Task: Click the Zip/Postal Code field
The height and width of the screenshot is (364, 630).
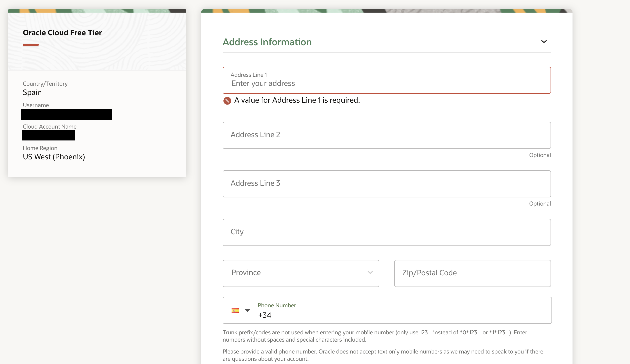Action: pos(472,273)
